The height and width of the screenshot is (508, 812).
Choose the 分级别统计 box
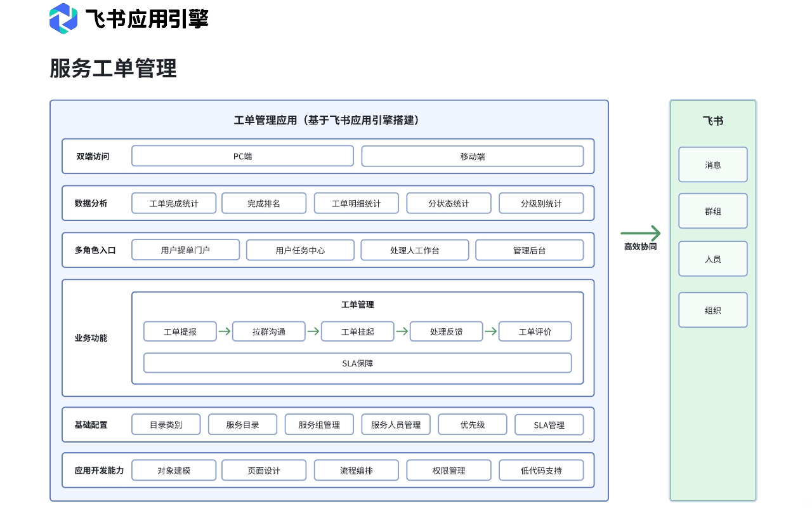541,203
